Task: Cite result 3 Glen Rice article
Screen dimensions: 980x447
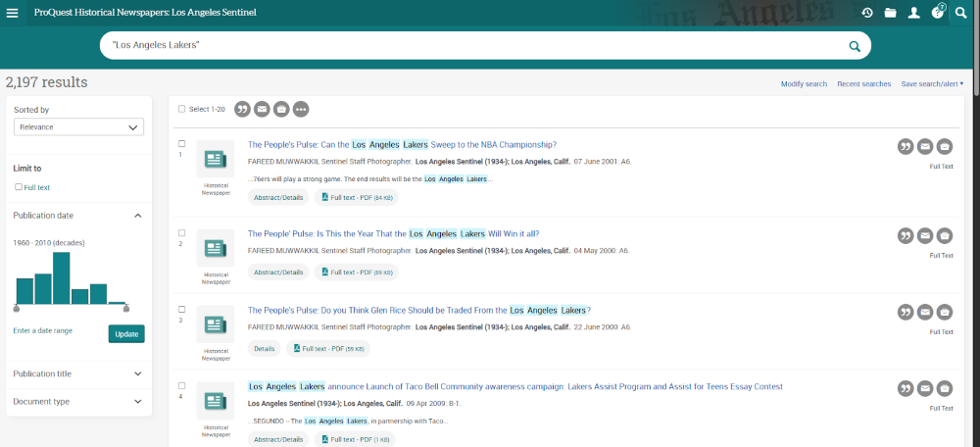Action: click(x=906, y=312)
